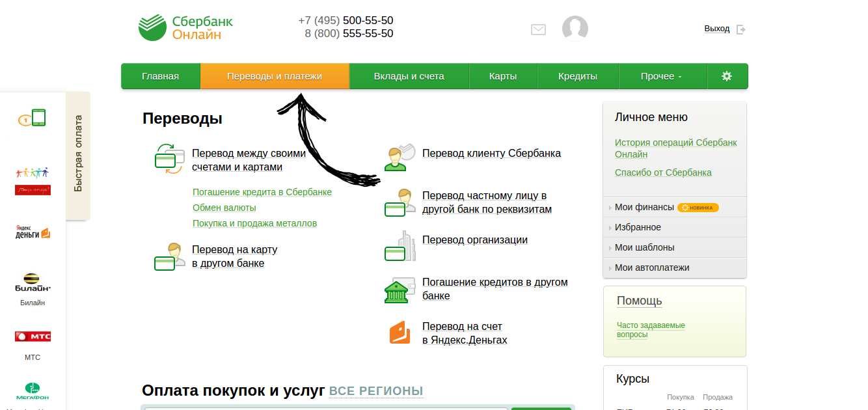Click icon for transfer to private person by requisites
The height and width of the screenshot is (410, 868).
pos(400,202)
